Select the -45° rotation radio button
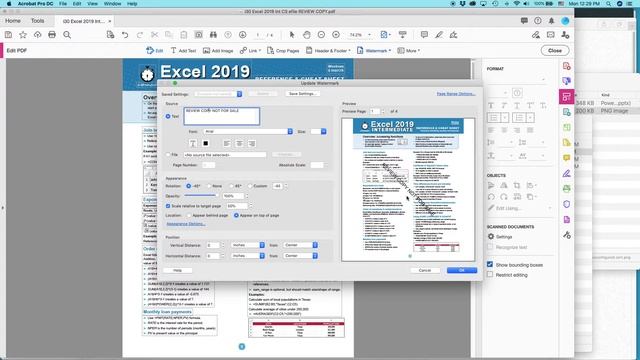This screenshot has width=640, height=360. (x=189, y=186)
